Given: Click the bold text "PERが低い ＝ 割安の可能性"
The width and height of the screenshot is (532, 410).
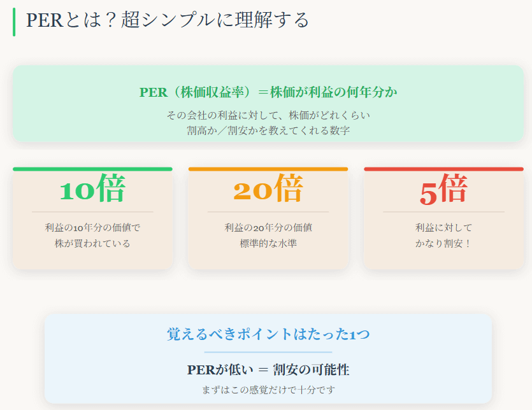Looking at the screenshot, I should 268,370.
